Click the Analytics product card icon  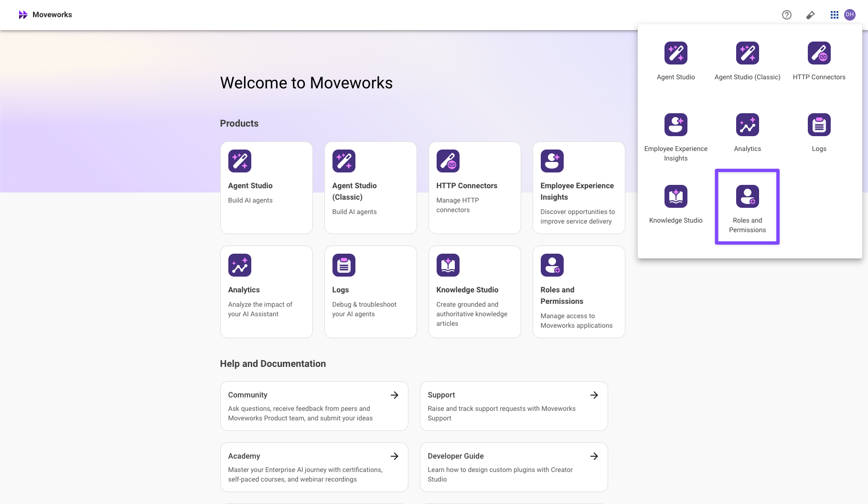click(x=240, y=265)
